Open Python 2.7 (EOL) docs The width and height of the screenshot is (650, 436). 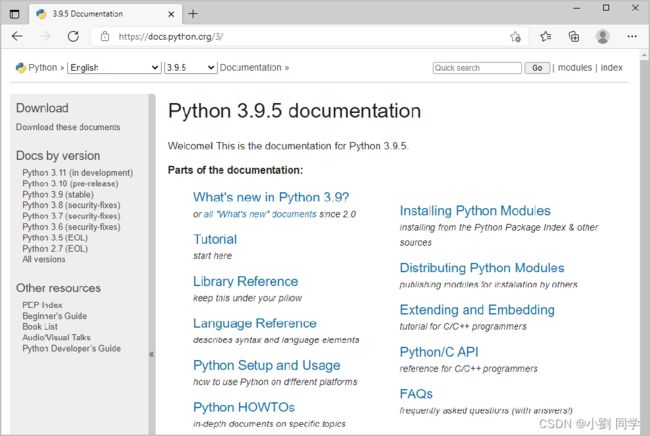click(55, 249)
